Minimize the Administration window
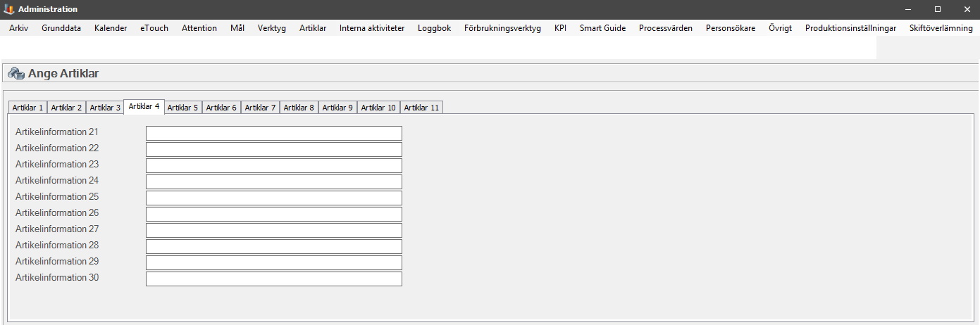This screenshot has height=325, width=980. click(908, 9)
